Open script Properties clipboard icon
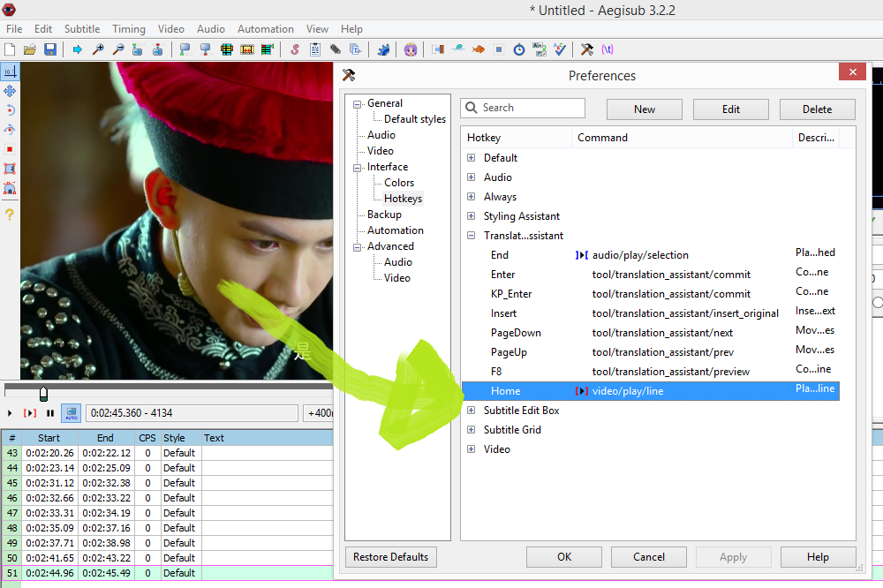883x588 pixels. coord(315,49)
